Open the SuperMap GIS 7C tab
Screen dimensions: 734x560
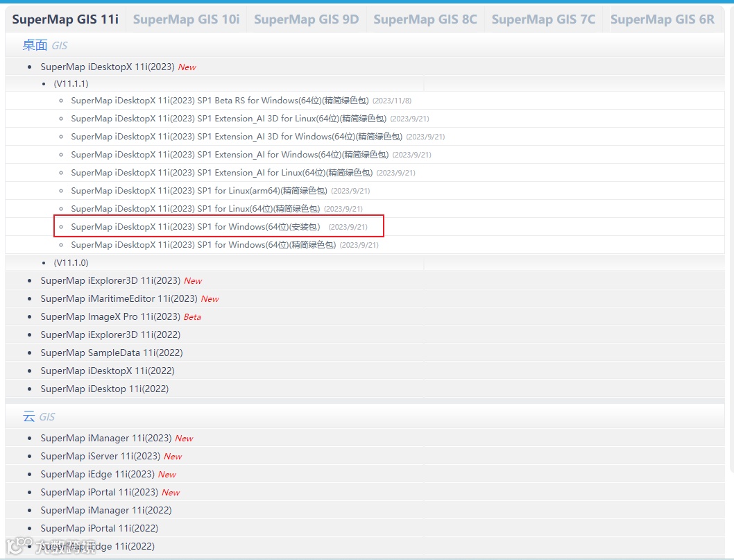[543, 19]
